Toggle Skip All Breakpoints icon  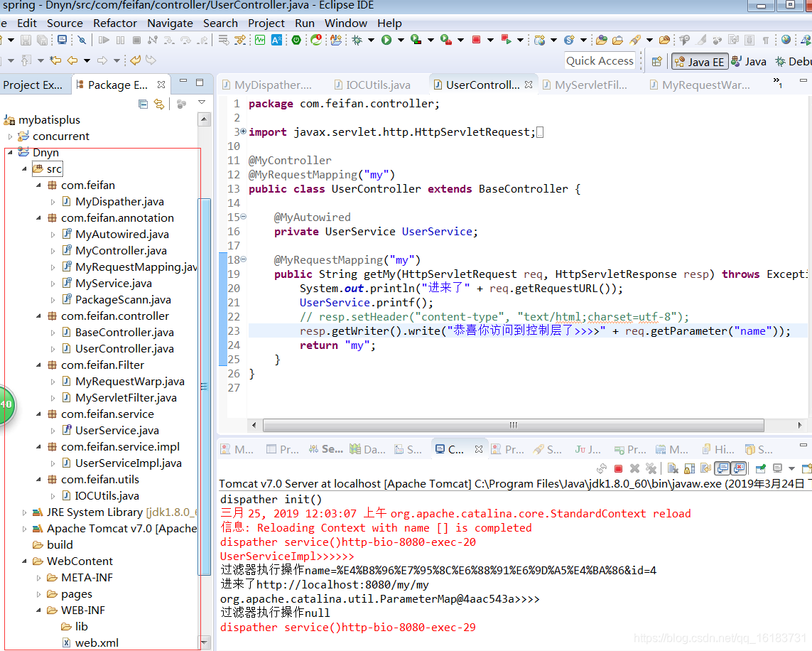(x=82, y=40)
